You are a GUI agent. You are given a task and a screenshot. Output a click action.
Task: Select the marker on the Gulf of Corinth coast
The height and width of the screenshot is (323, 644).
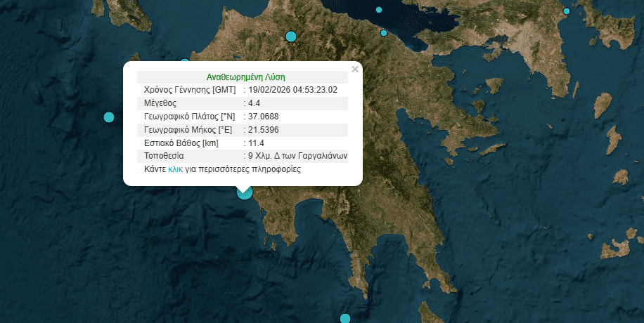coord(384,33)
